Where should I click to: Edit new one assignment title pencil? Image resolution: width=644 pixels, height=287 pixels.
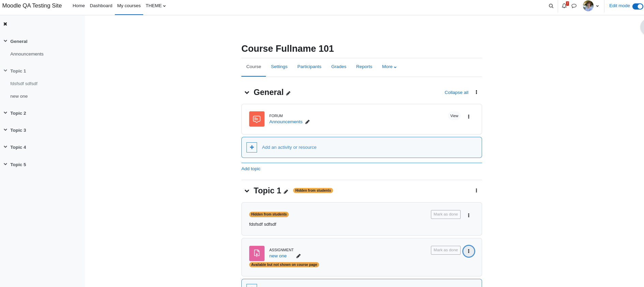click(x=298, y=256)
